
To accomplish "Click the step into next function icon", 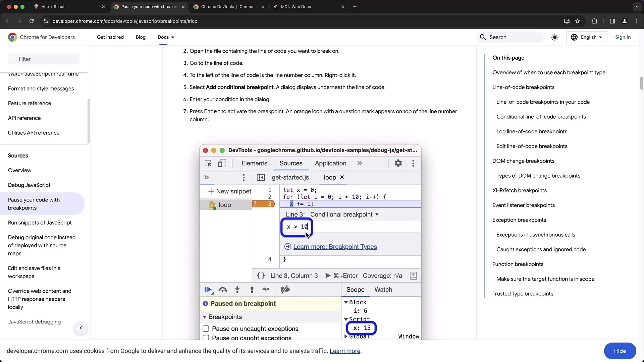I will tap(238, 289).
